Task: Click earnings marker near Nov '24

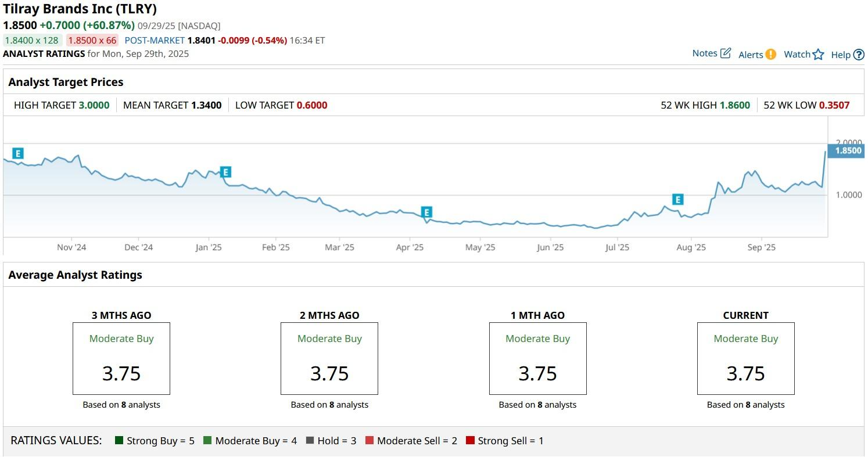Action: (18, 153)
